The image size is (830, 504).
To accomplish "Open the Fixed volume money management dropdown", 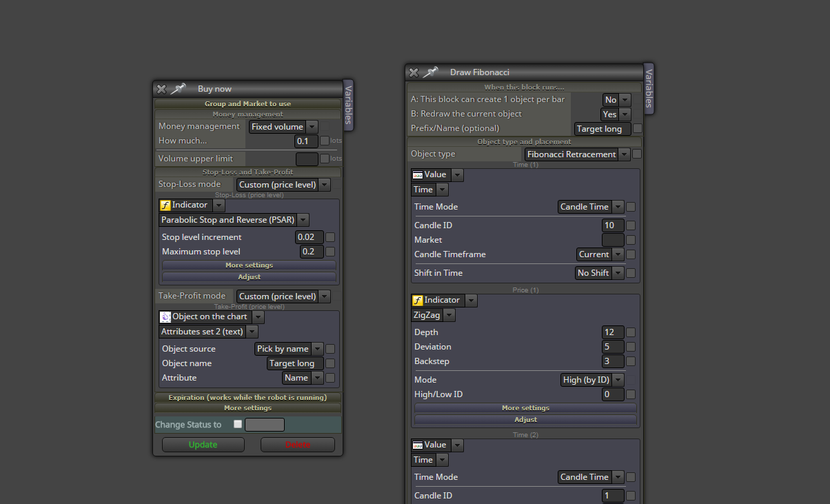I will [x=283, y=127].
